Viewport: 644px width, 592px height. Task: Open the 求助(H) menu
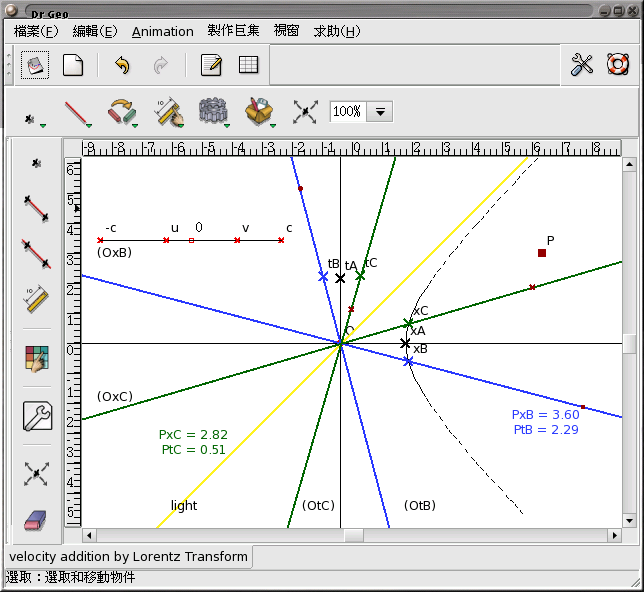(337, 31)
